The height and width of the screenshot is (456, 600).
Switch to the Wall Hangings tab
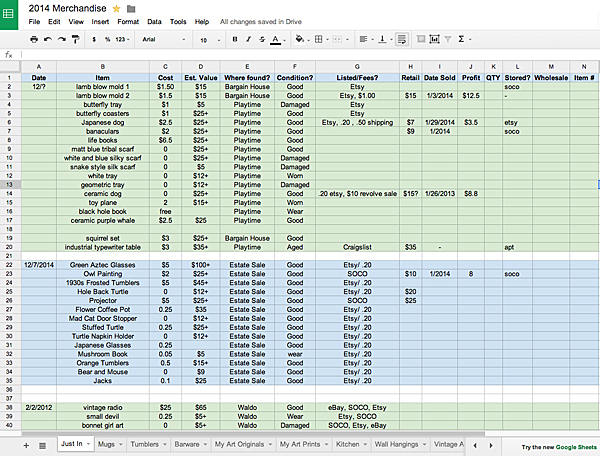click(396, 444)
